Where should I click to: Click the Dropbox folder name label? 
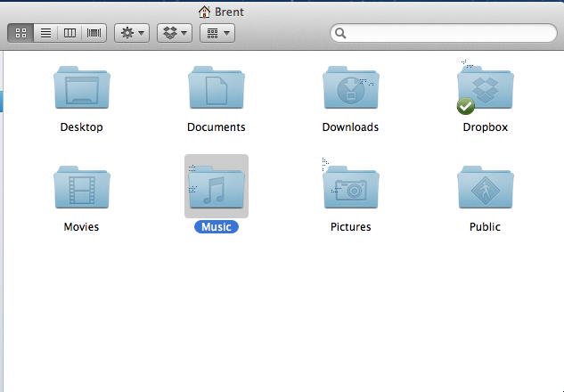(x=486, y=127)
